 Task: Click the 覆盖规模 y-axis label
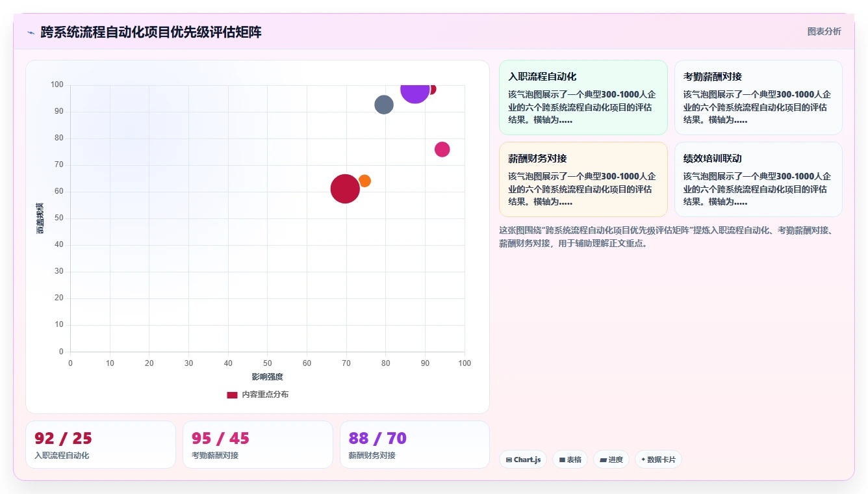40,218
